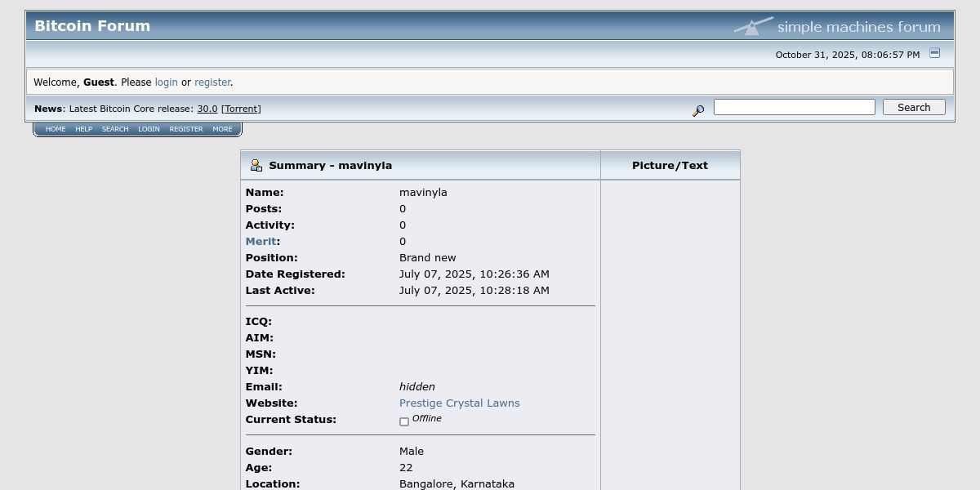Select the Last Active value
This screenshot has width=980, height=490.
(x=474, y=291)
